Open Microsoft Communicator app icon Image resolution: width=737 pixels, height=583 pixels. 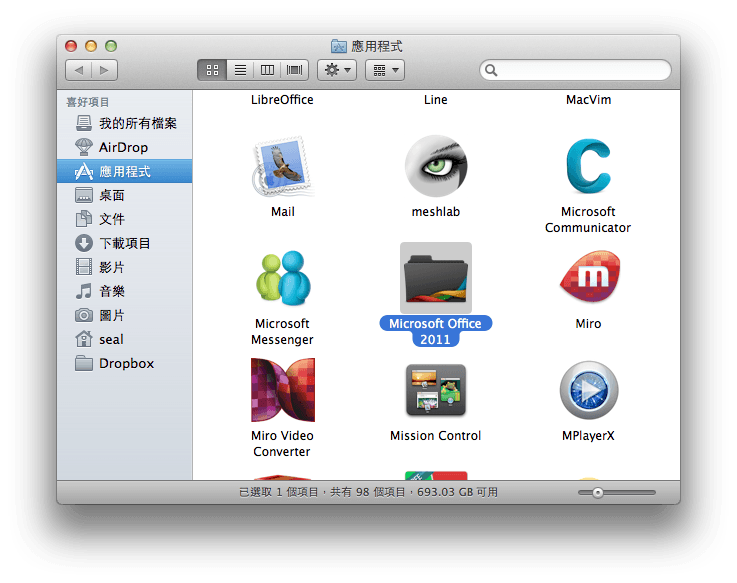click(588, 166)
